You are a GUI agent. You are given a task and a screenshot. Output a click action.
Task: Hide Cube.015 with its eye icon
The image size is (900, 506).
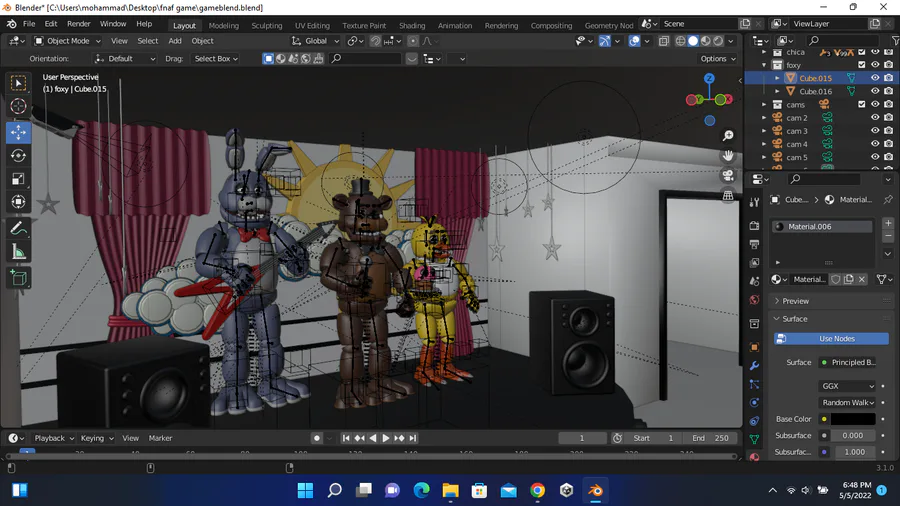click(875, 78)
